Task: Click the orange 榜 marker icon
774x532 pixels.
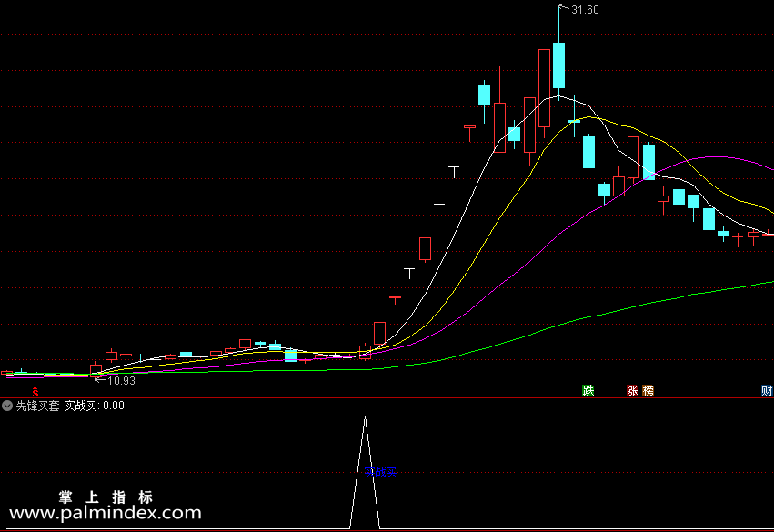Action: [x=648, y=391]
